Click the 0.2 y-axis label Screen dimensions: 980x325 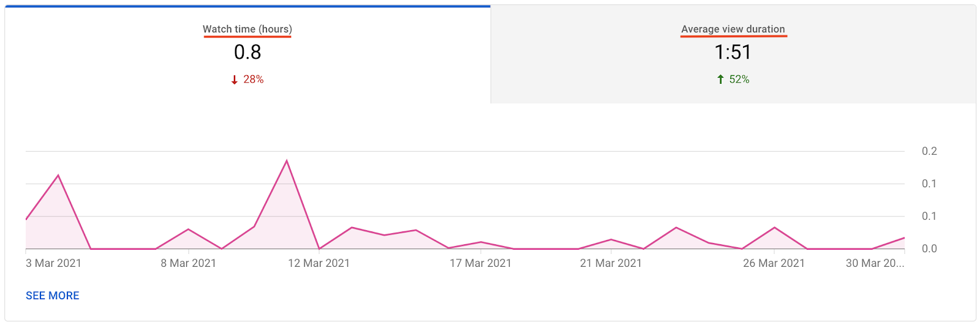[929, 151]
